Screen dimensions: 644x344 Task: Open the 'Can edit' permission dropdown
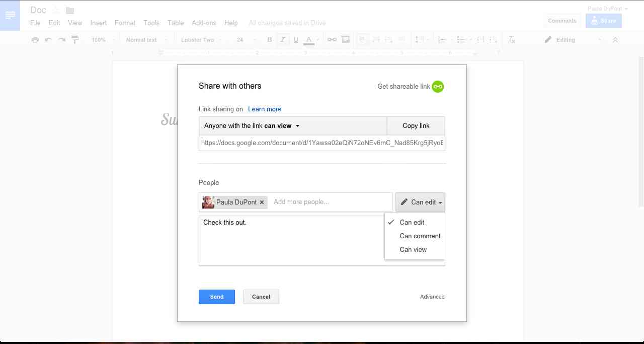coord(421,202)
